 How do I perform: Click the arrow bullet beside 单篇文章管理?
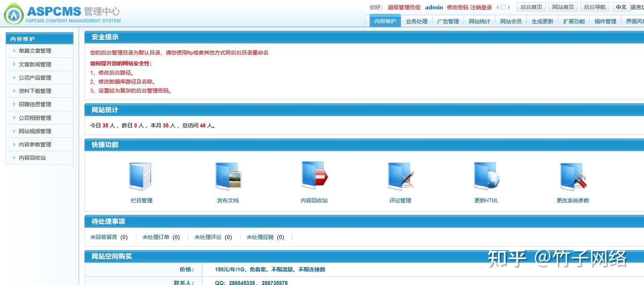14,51
